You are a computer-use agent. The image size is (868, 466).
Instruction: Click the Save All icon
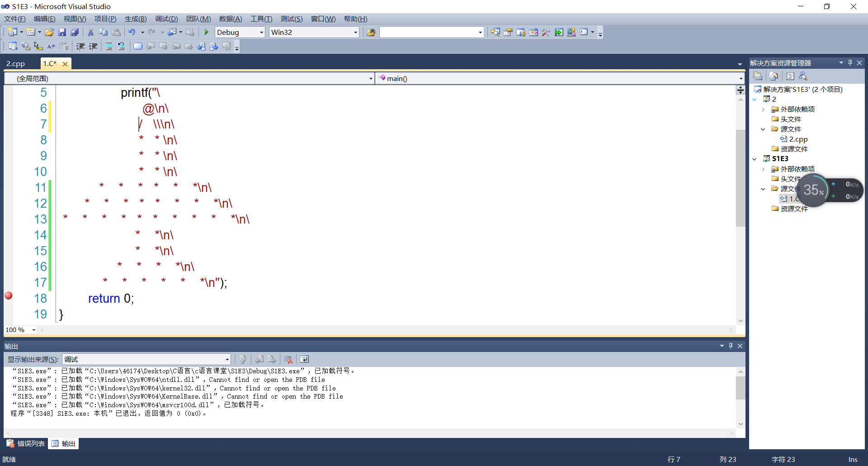click(x=75, y=32)
